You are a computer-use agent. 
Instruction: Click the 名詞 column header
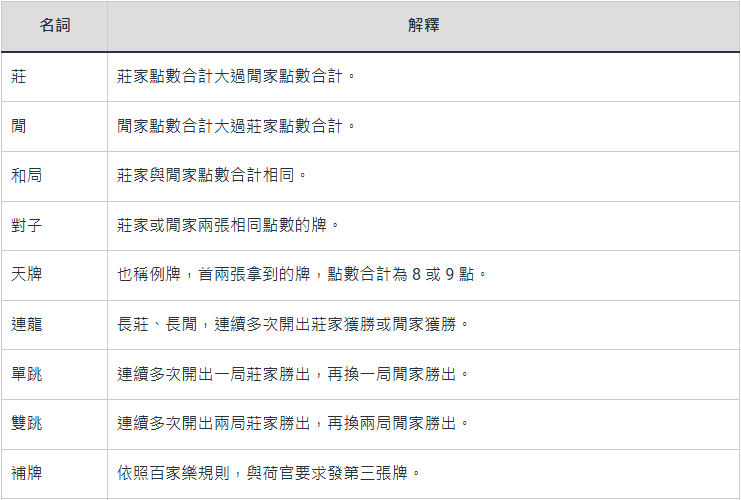(55, 26)
